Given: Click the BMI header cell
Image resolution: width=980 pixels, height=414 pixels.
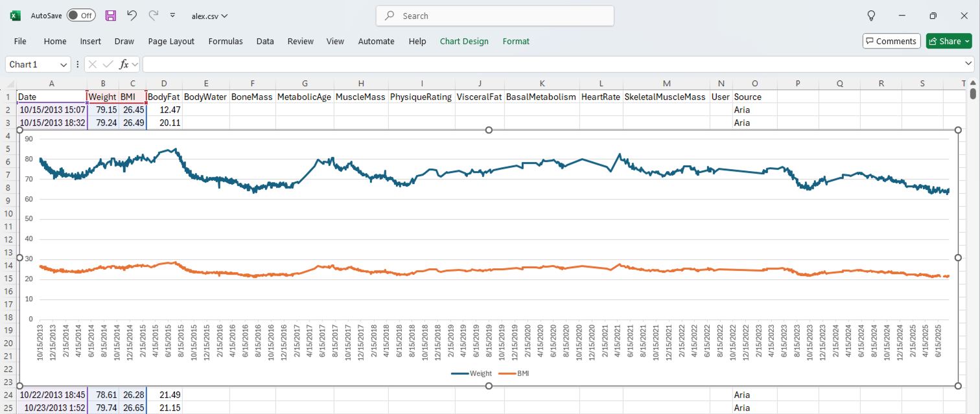Looking at the screenshot, I should pyautogui.click(x=132, y=97).
